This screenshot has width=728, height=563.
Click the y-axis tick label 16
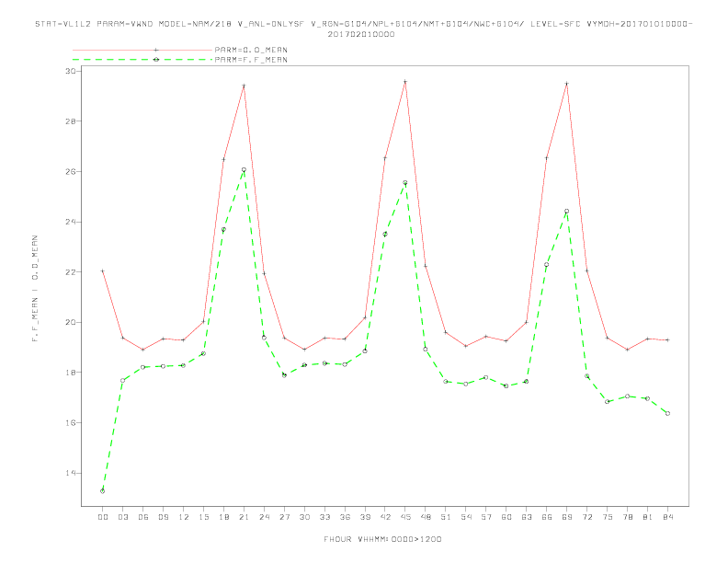(x=71, y=423)
